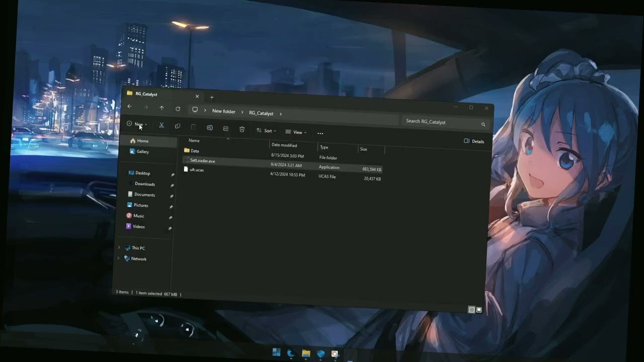Sort by the Type column header

click(324, 147)
